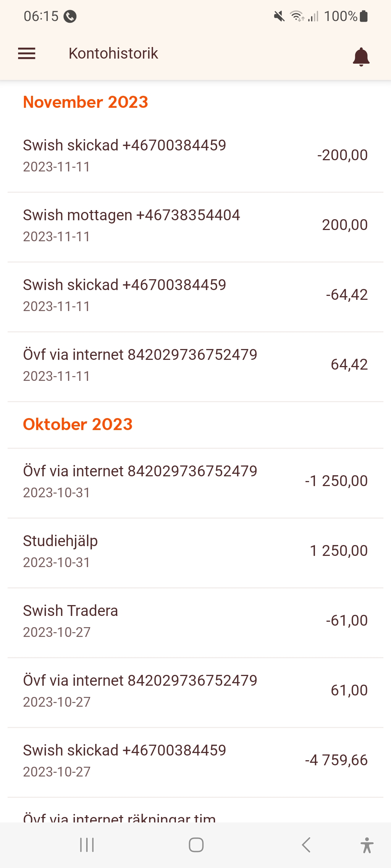This screenshot has height=868, width=391.
Task: Open Swish skickad transaction of -4 759,66
Action: click(x=195, y=761)
